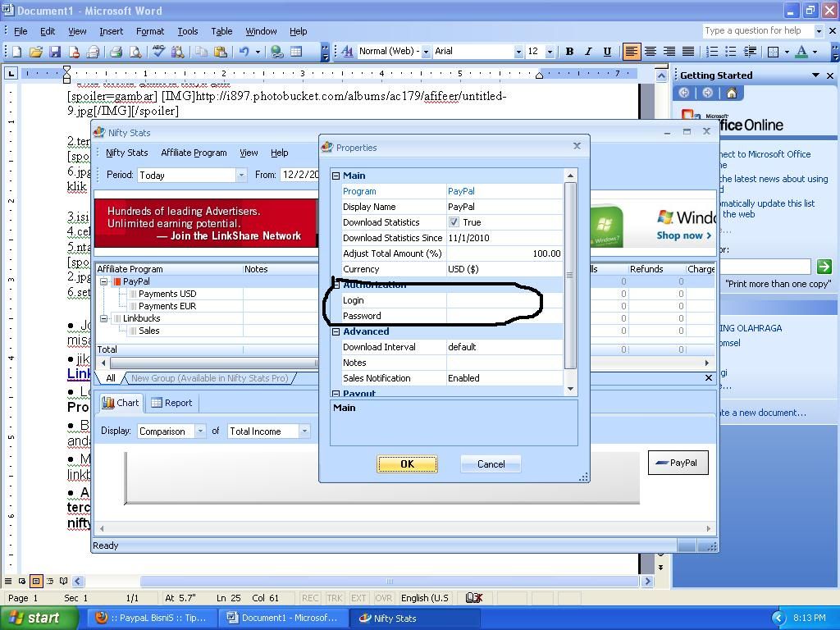840x630 pixels.
Task: Open the font color picker arrow
Action: click(815, 52)
